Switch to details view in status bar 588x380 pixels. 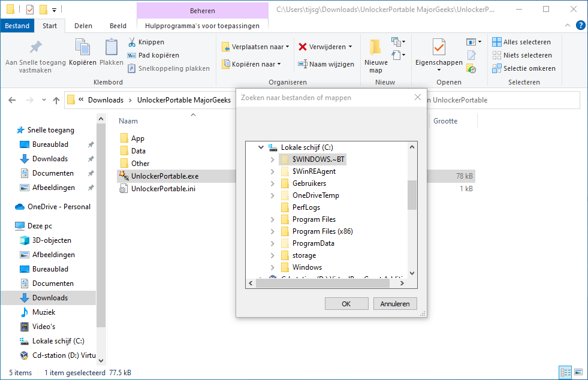tap(565, 372)
